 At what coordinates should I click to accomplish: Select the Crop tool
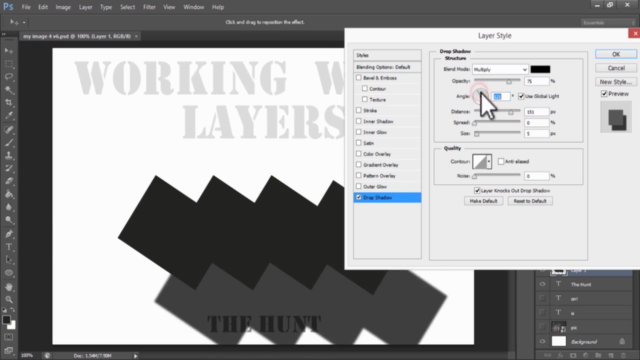point(9,103)
